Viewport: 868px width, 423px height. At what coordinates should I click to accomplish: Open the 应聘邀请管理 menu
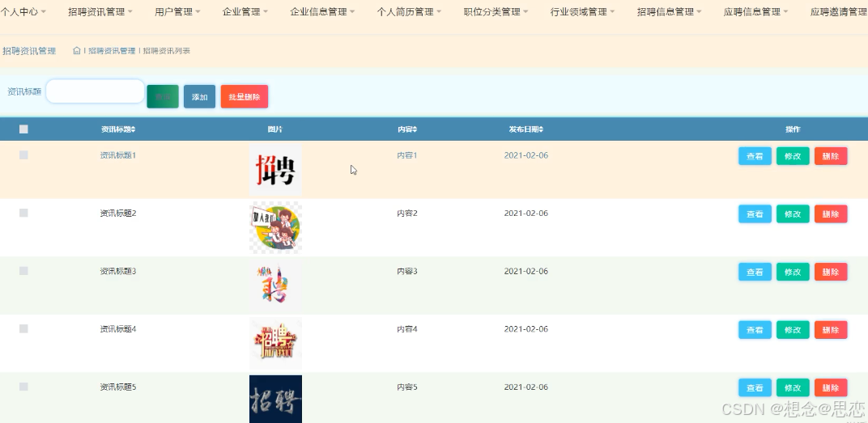coord(839,11)
